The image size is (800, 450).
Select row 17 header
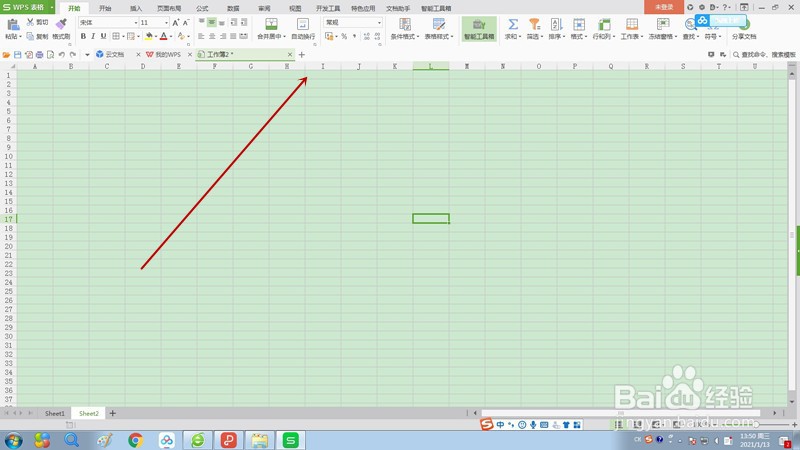(8, 219)
